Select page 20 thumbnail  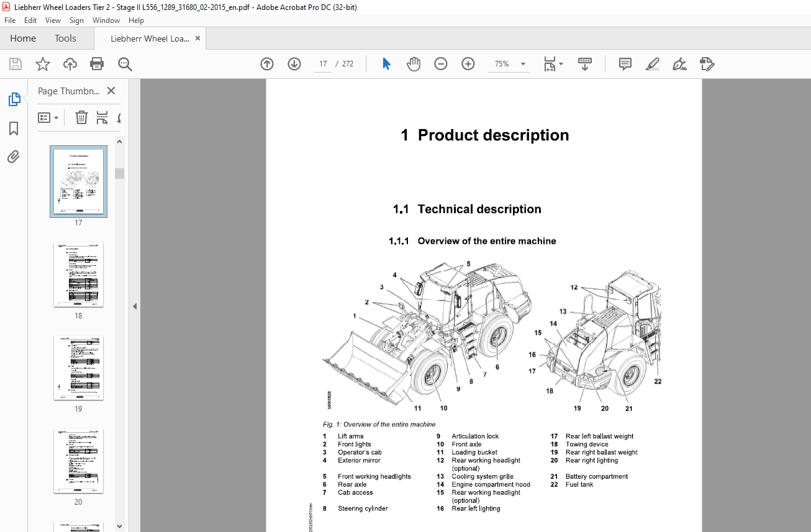coord(78,461)
